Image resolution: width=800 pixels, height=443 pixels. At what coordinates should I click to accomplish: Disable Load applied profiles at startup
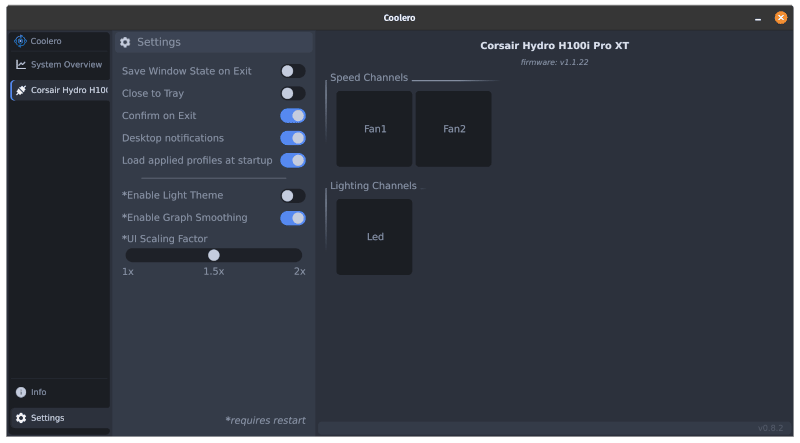pyautogui.click(x=292, y=160)
